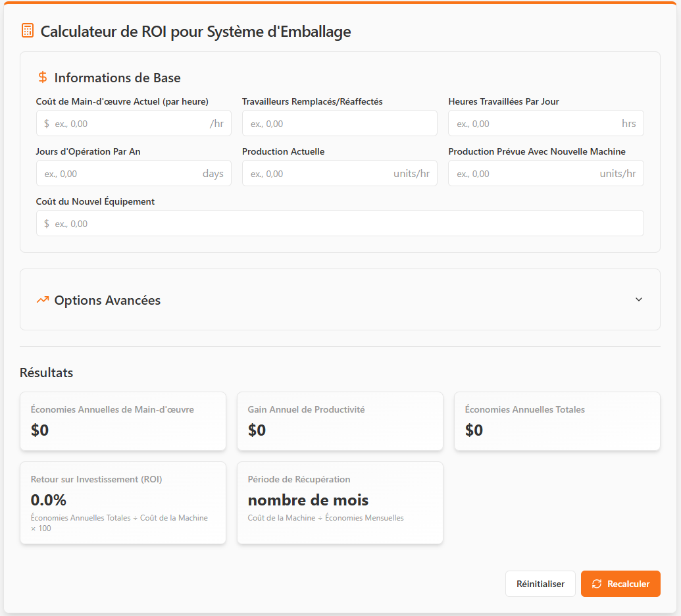Screen dimensions: 681x616
Task: Click the calculator icon beside the page title
Action: click(28, 31)
